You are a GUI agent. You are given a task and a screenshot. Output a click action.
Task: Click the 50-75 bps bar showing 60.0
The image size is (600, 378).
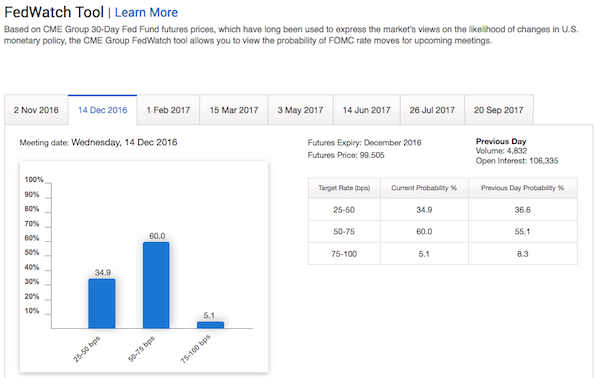[x=156, y=285]
